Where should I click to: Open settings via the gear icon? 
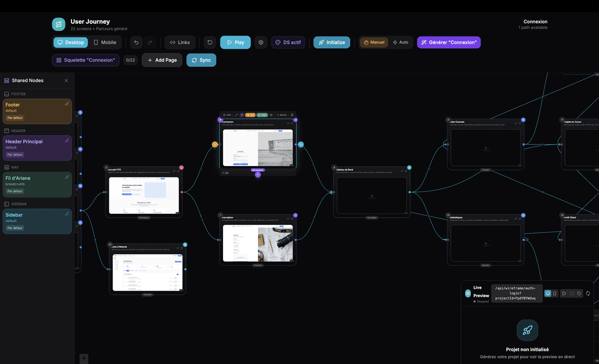point(261,42)
